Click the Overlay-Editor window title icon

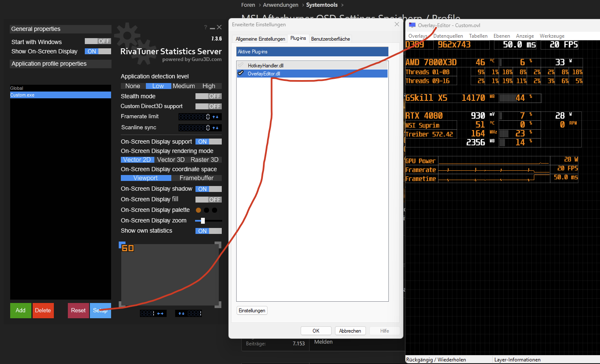coord(412,25)
